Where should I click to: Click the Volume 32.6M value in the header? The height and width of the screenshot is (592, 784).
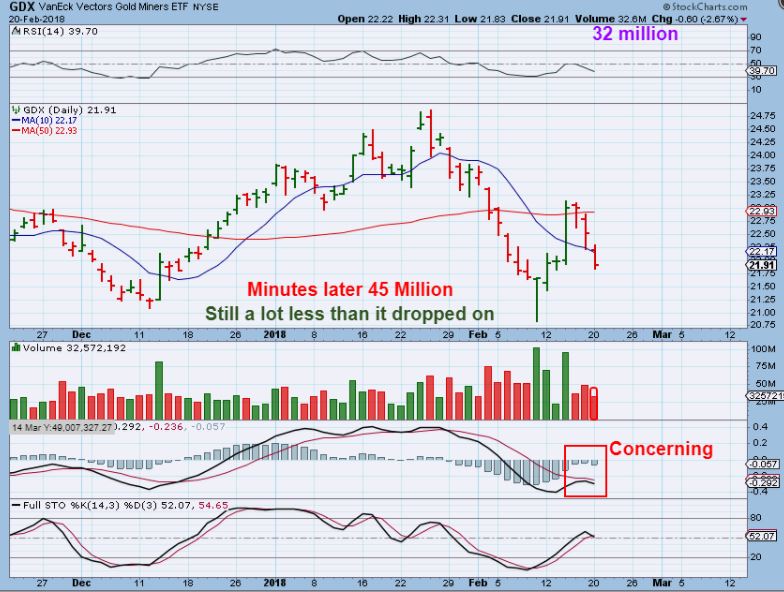pyautogui.click(x=611, y=19)
